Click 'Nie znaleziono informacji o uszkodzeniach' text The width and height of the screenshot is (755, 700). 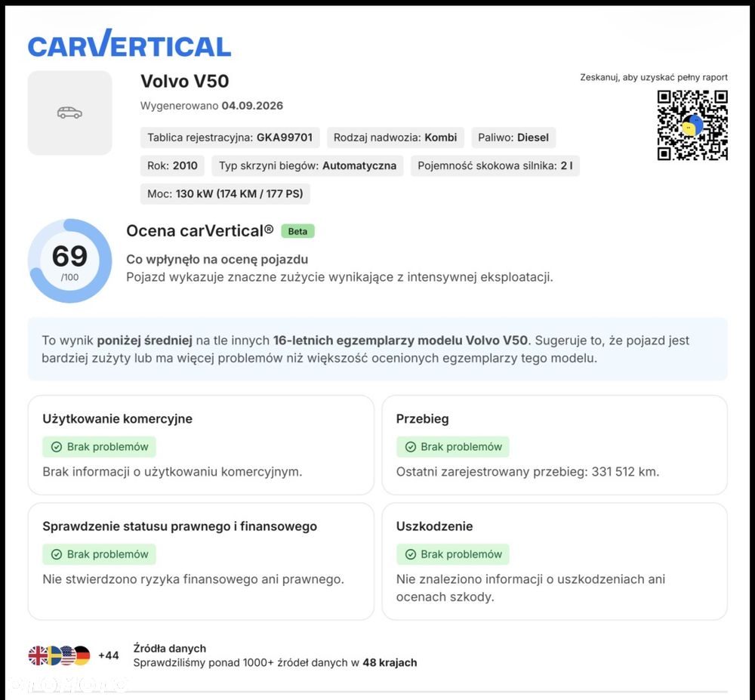point(531,587)
